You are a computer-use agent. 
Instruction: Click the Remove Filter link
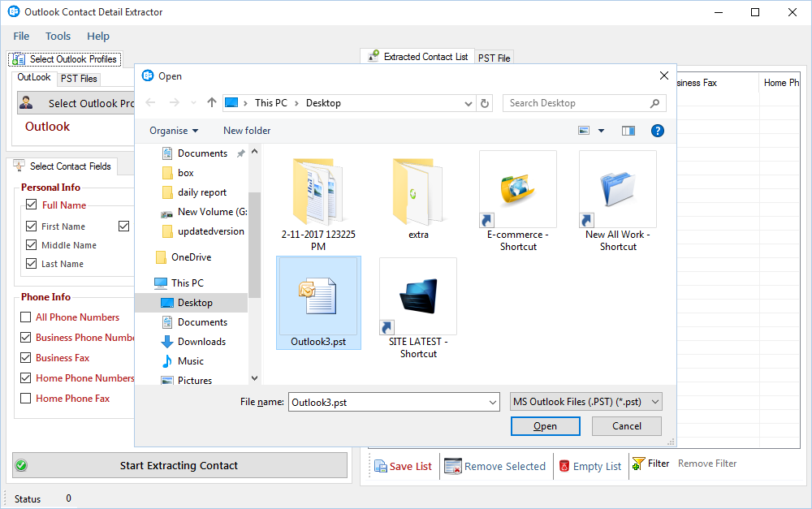tap(707, 464)
